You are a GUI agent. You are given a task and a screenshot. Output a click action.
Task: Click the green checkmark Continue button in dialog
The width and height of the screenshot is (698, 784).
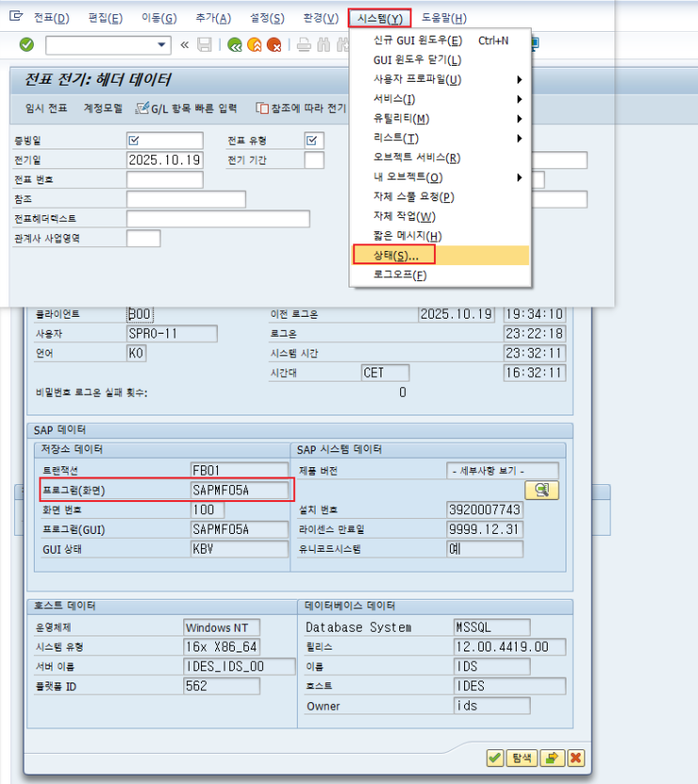(x=495, y=758)
